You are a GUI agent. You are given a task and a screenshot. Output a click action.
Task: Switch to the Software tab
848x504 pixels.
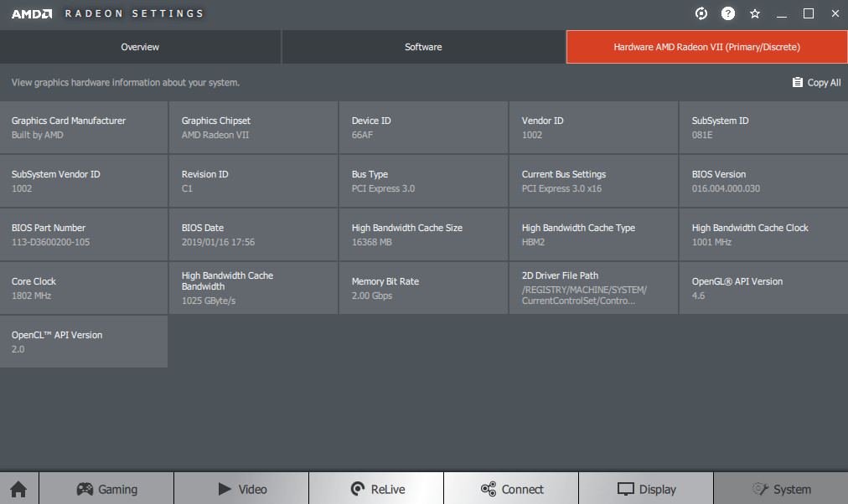[x=423, y=47]
